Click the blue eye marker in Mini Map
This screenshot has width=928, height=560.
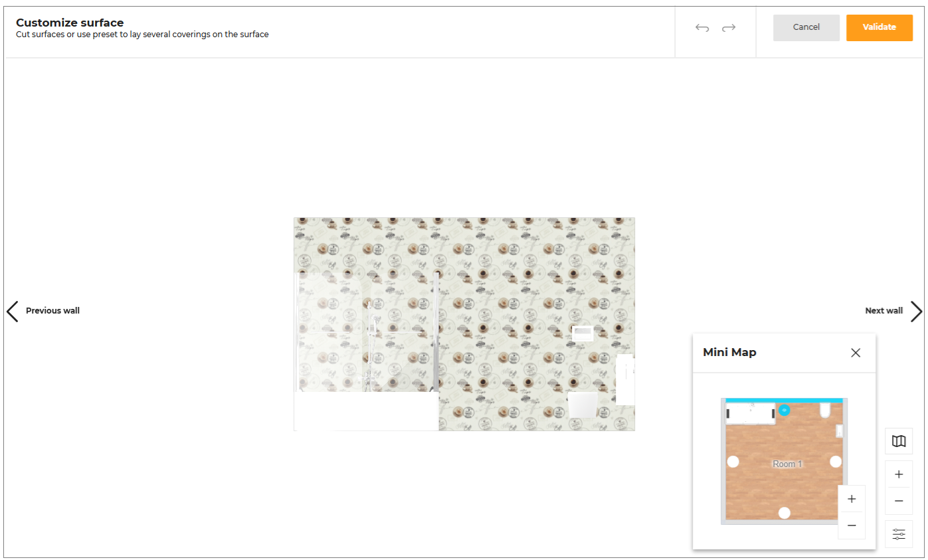[784, 411]
